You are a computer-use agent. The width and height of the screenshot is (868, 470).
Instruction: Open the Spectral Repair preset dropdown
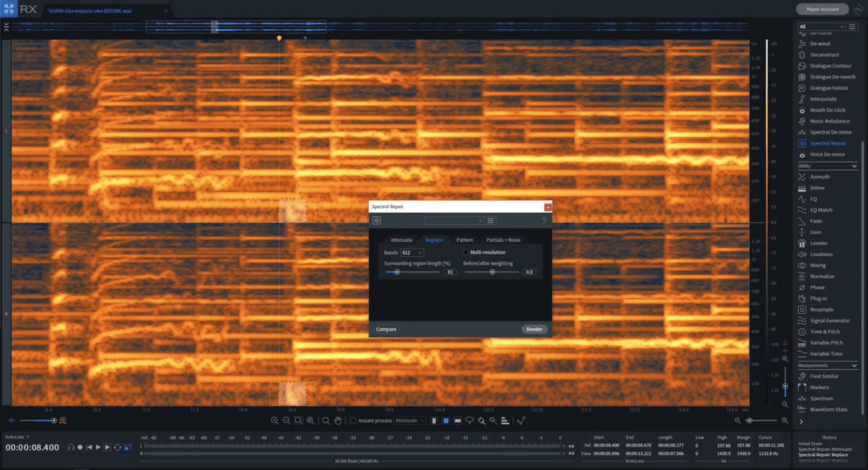(454, 221)
